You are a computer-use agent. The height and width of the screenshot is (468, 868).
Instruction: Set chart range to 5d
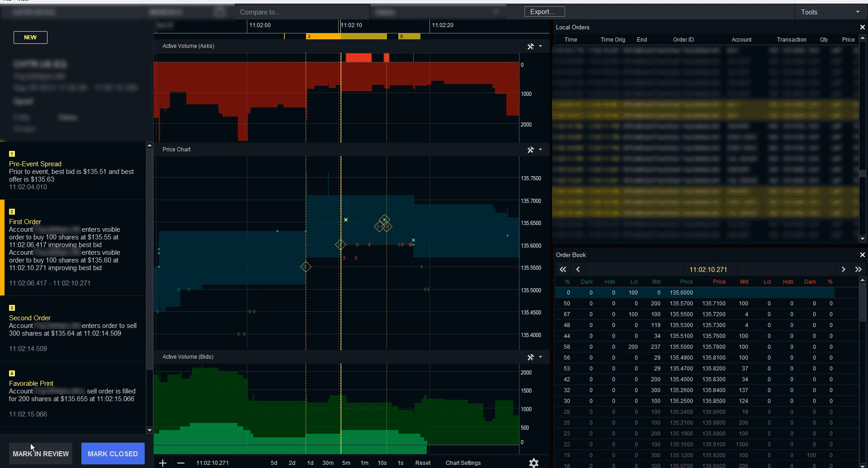(x=274, y=463)
